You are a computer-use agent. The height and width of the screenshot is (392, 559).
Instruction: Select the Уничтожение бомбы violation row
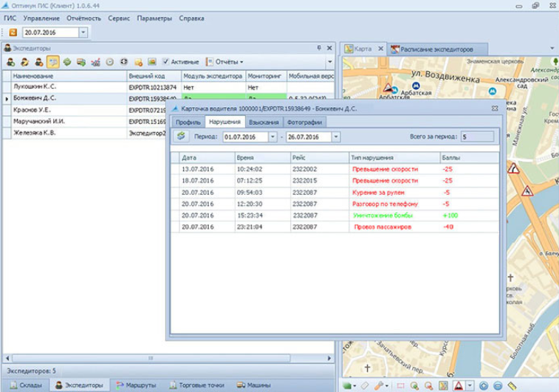(335, 216)
